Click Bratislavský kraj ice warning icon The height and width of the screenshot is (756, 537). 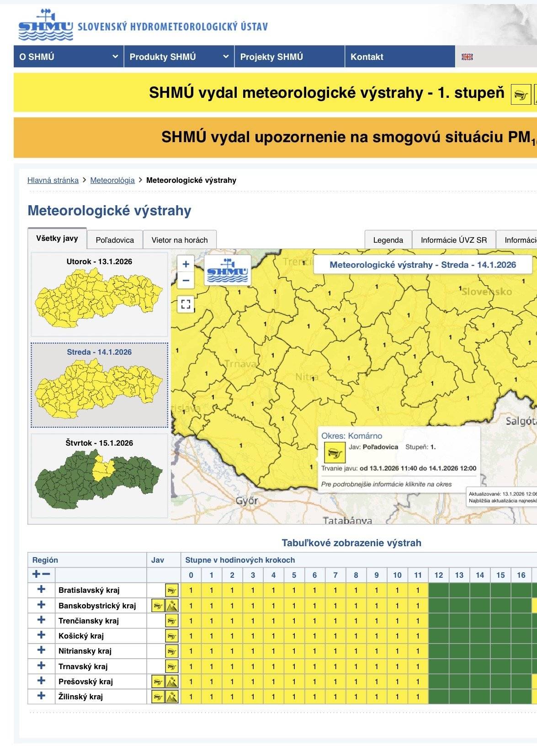click(172, 590)
